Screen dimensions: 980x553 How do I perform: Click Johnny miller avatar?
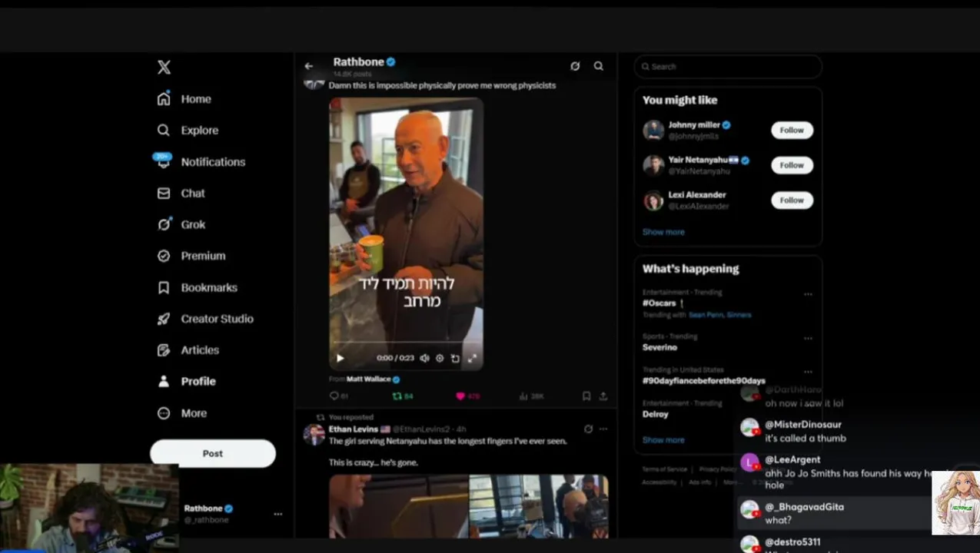click(653, 131)
